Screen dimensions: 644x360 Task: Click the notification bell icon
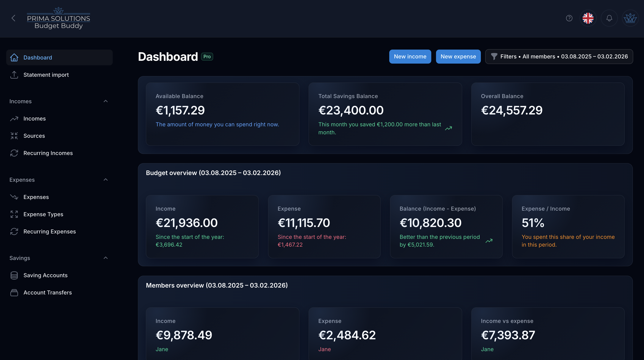click(609, 18)
